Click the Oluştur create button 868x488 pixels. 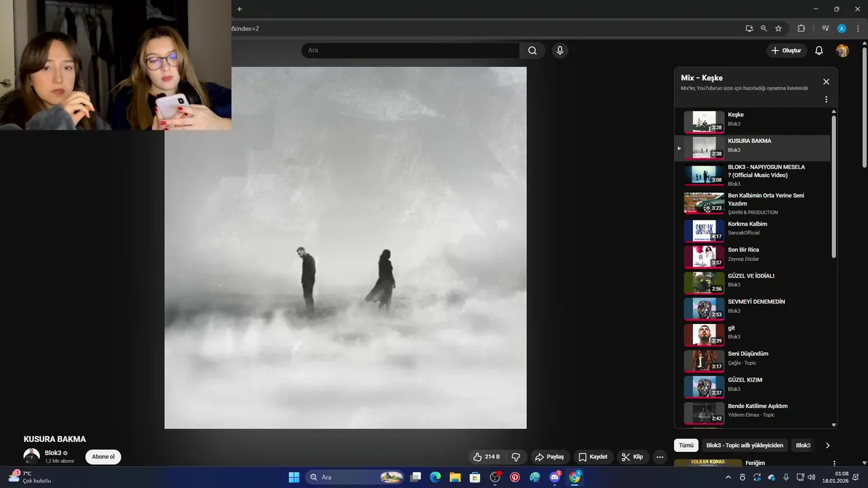click(786, 51)
